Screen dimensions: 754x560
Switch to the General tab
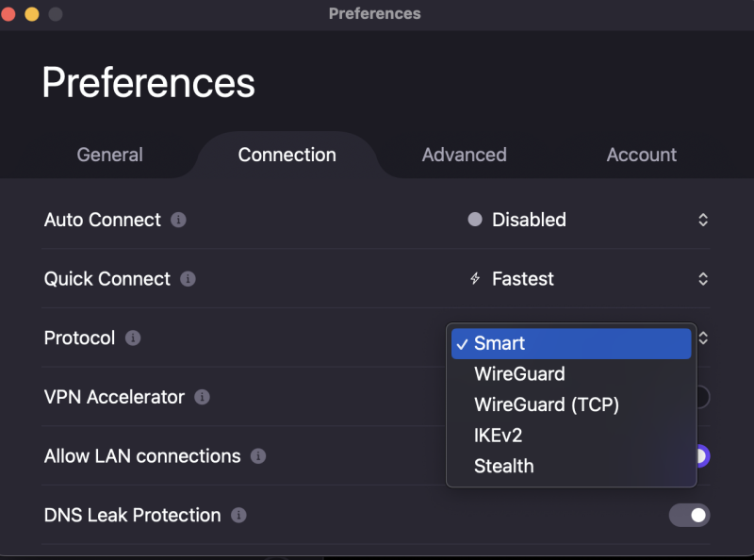[109, 155]
